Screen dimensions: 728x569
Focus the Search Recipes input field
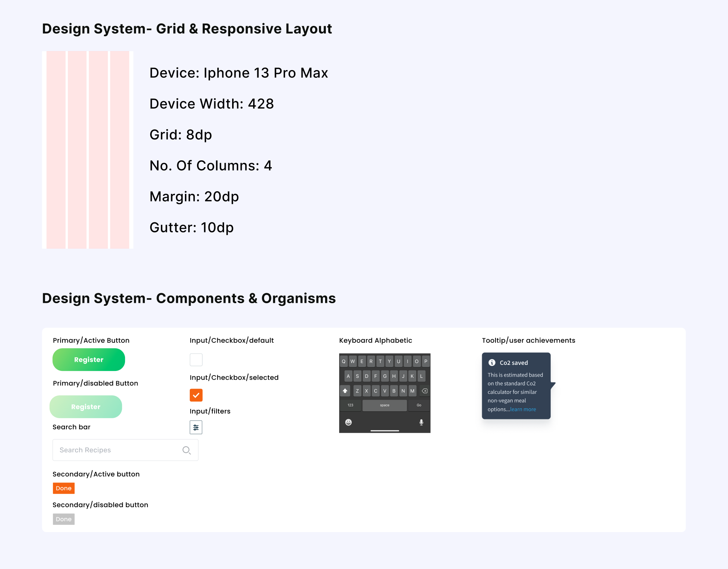[x=125, y=450]
